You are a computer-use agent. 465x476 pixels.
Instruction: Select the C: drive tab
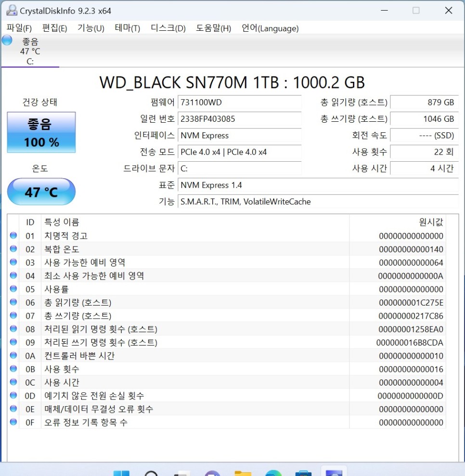(30, 51)
